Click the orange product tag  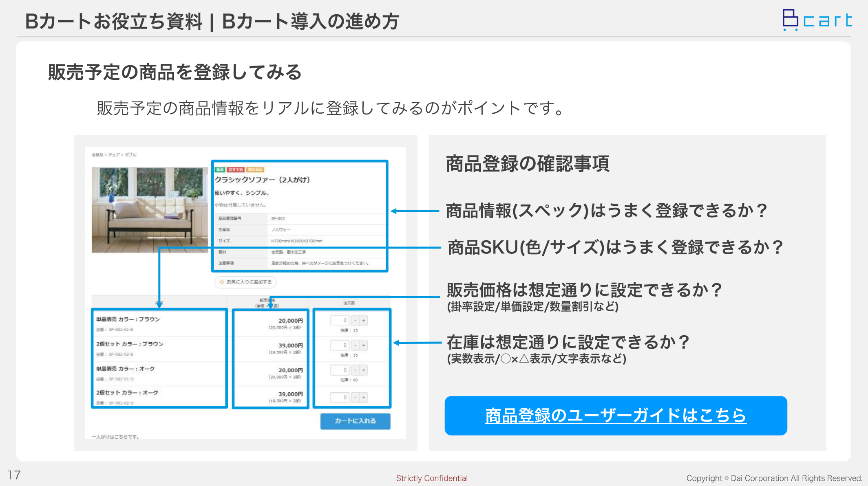[x=255, y=169]
